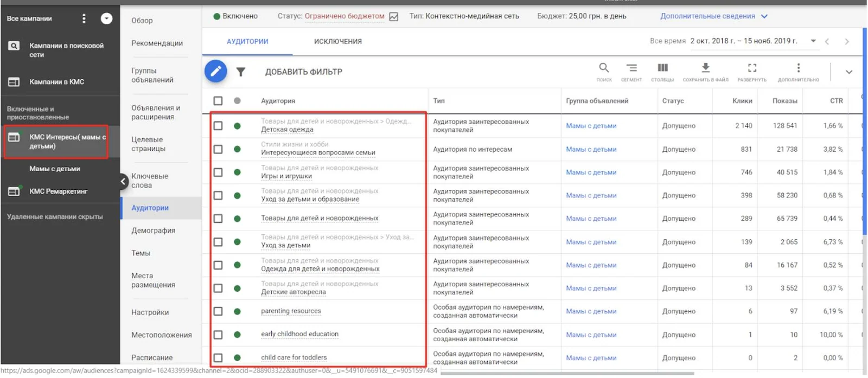Check the Детские автокресла row checkbox

[218, 289]
